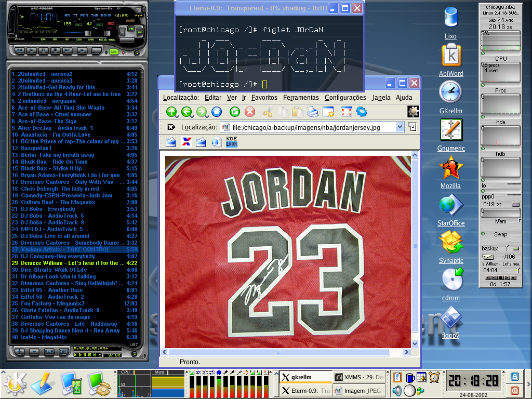
Task: Open the Configurações menu
Action: coord(345,98)
